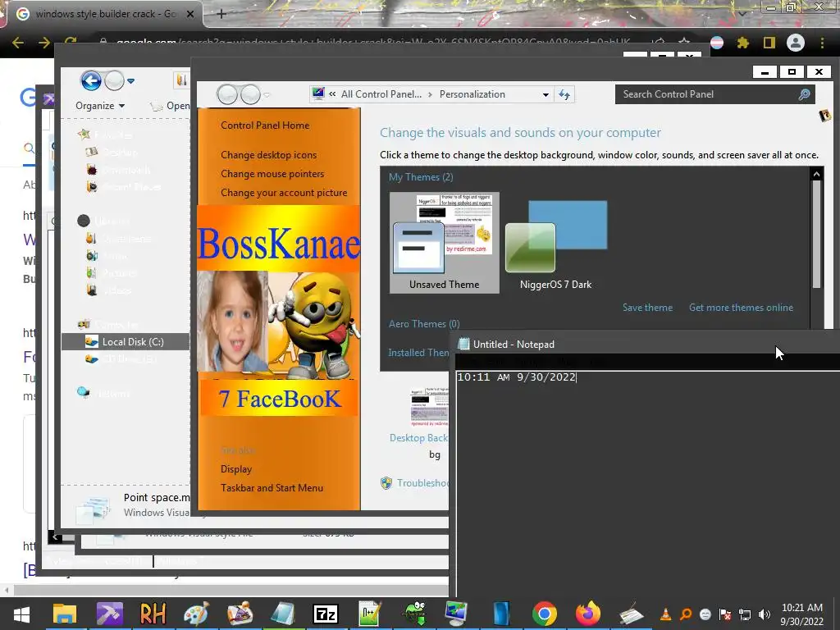Viewport: 840px width, 630px height.
Task: Bookmark the page with the Chrome star icon
Action: [x=684, y=42]
